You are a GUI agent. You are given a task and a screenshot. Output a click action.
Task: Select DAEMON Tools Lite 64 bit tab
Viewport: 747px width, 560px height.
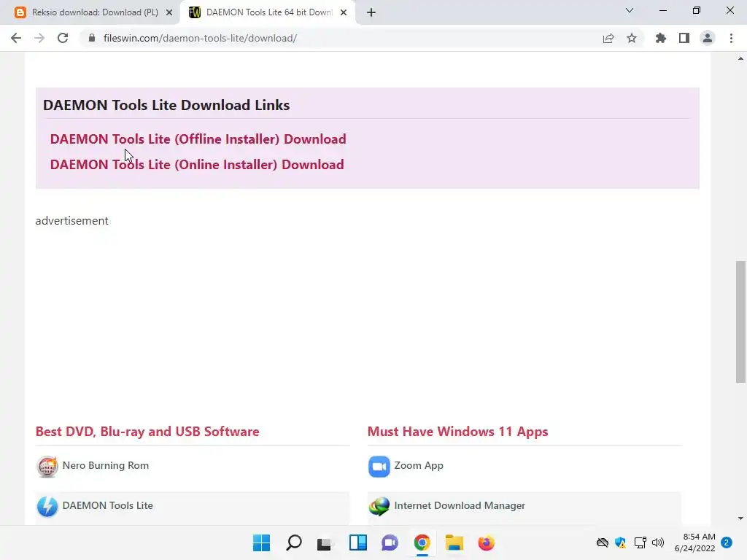267,12
